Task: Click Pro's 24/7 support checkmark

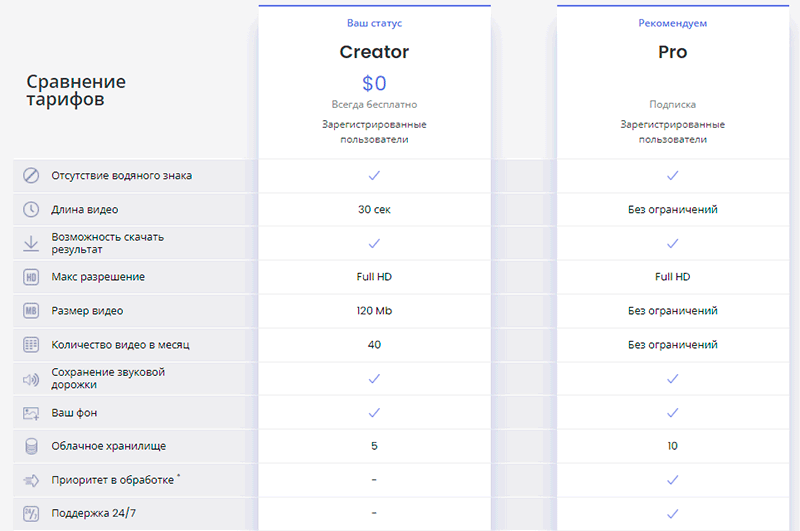Action: 672,514
